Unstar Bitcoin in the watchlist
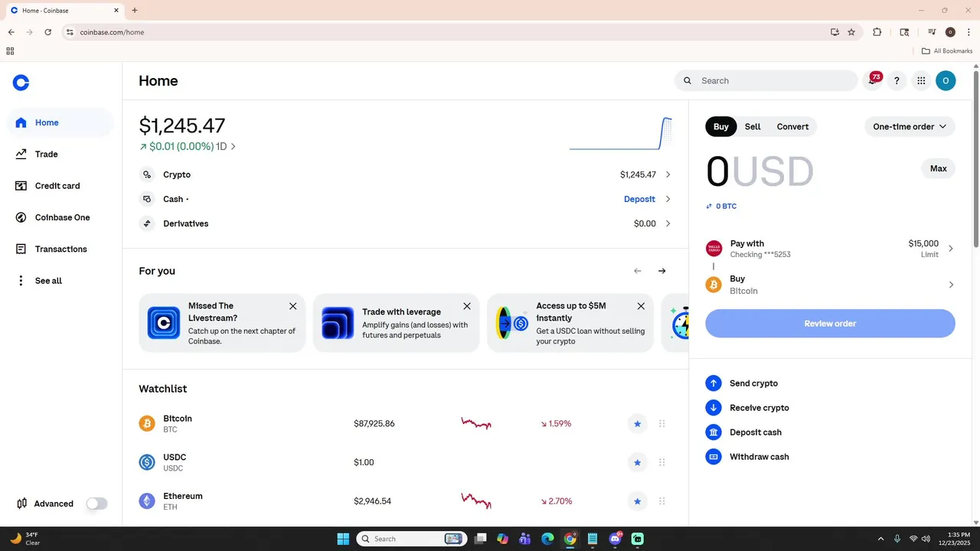 637,424
